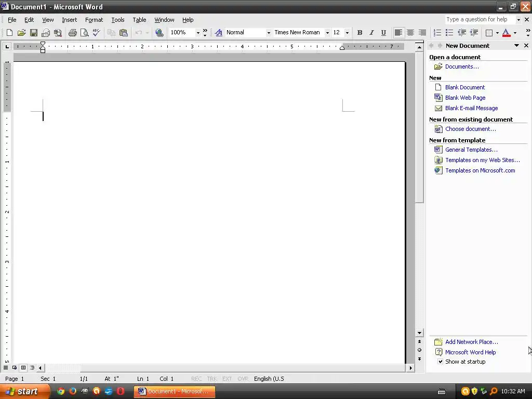Screen dimensions: 532x399
Task: Open the Font Color dropdown arrow
Action: click(515, 33)
